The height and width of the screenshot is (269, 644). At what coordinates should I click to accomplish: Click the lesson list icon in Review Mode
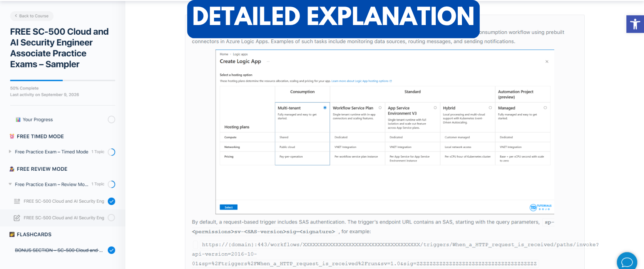(x=17, y=201)
